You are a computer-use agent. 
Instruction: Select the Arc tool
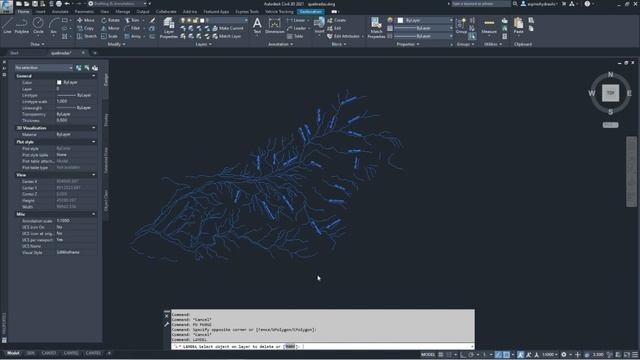[x=53, y=26]
